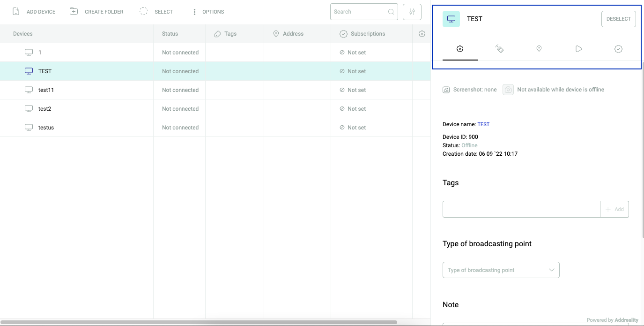Click Not set subscription for device 1
644x326 pixels.
[353, 53]
